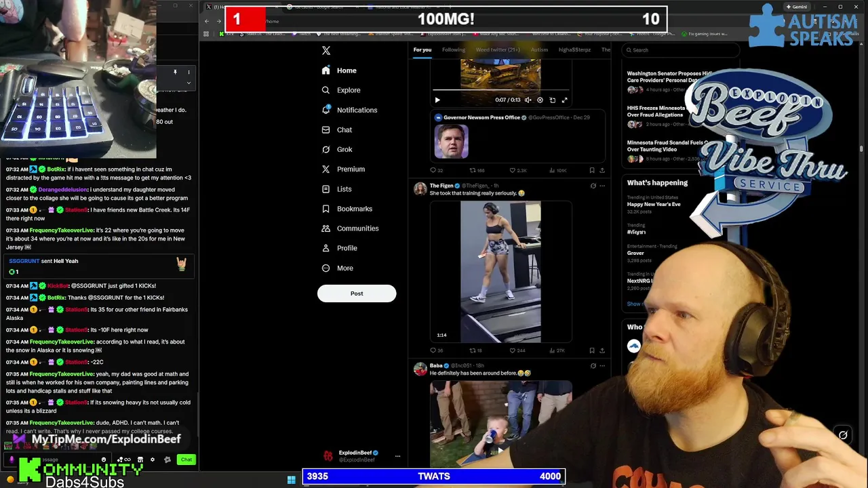Toggle picture-in-picture on video

pyautogui.click(x=552, y=100)
